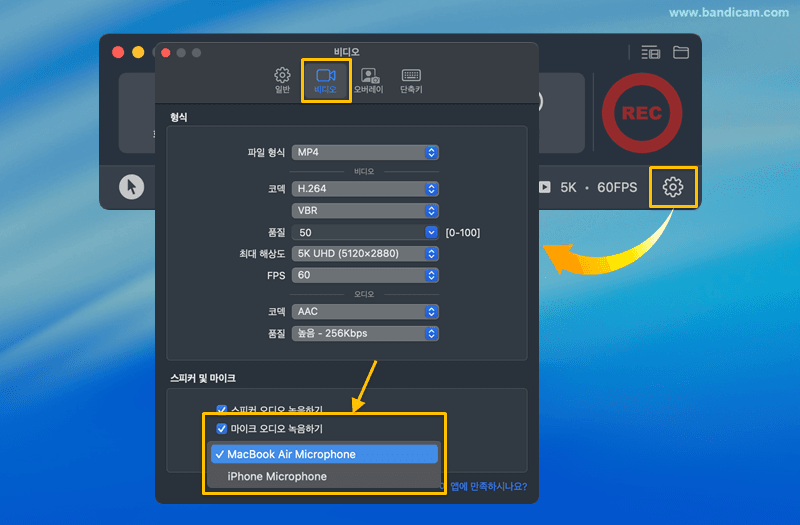This screenshot has width=800, height=525.
Task: Click the red REC record button
Action: (x=641, y=114)
